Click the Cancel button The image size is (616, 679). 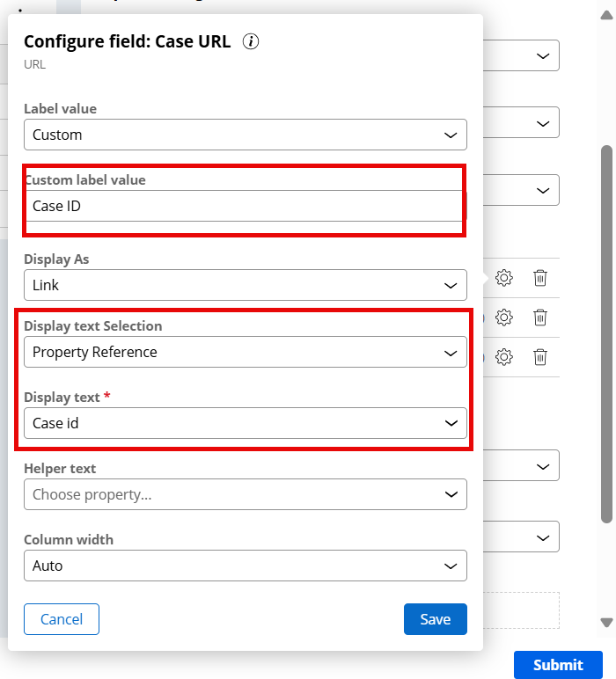pos(62,619)
